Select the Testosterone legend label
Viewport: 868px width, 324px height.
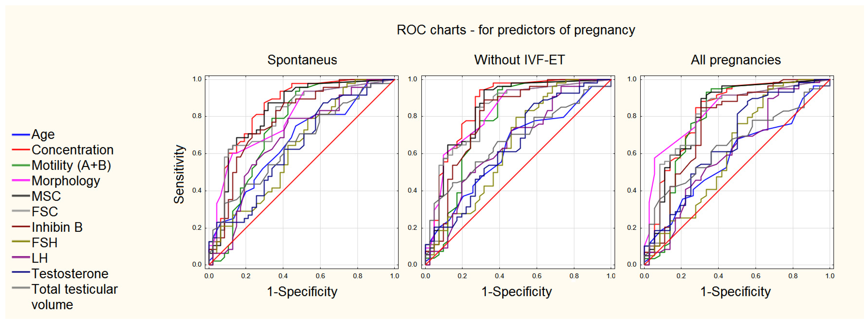(70, 273)
